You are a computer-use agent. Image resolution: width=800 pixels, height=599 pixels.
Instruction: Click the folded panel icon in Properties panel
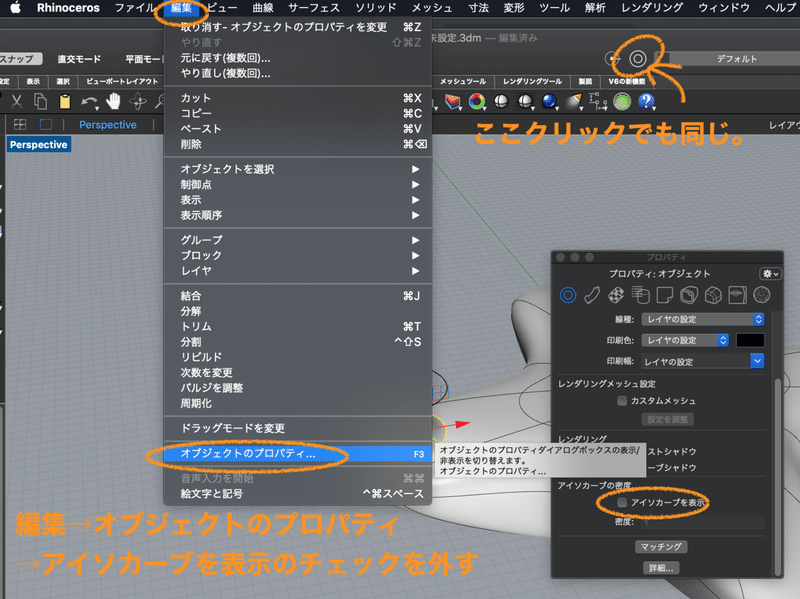[737, 295]
